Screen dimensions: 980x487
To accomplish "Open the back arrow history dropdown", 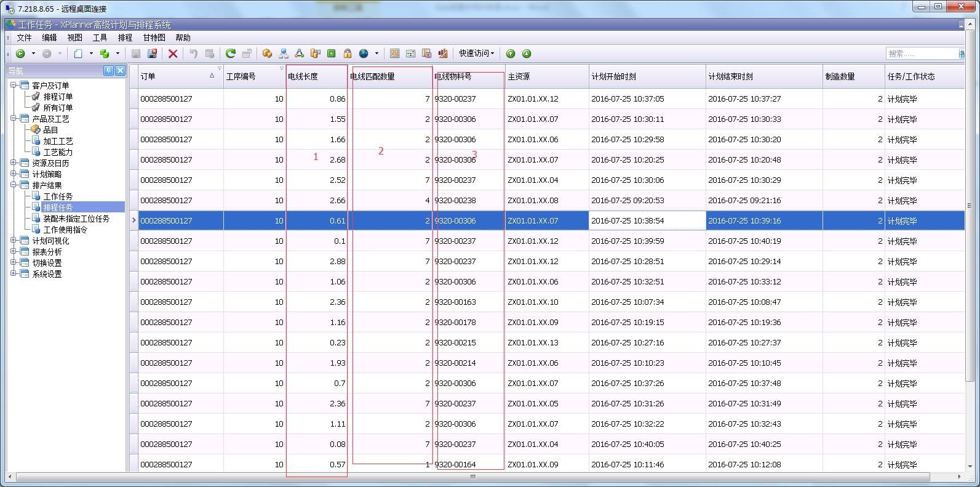I will (33, 54).
